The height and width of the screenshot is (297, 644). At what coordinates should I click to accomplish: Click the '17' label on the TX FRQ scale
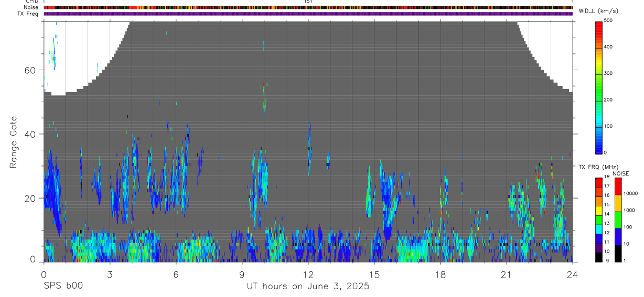607,186
